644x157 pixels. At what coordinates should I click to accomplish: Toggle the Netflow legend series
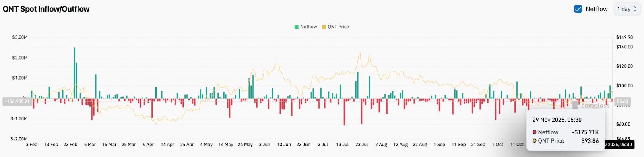pyautogui.click(x=305, y=27)
